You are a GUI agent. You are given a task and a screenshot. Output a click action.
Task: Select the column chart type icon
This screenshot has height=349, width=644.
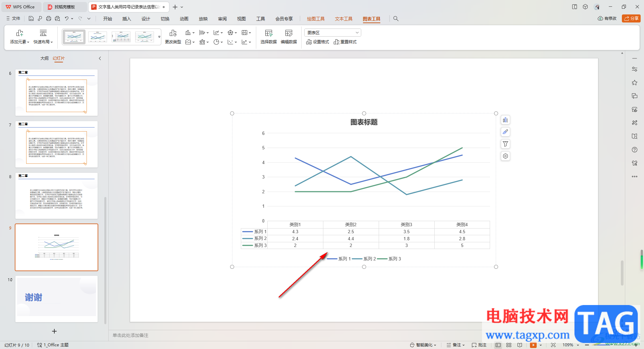click(188, 33)
